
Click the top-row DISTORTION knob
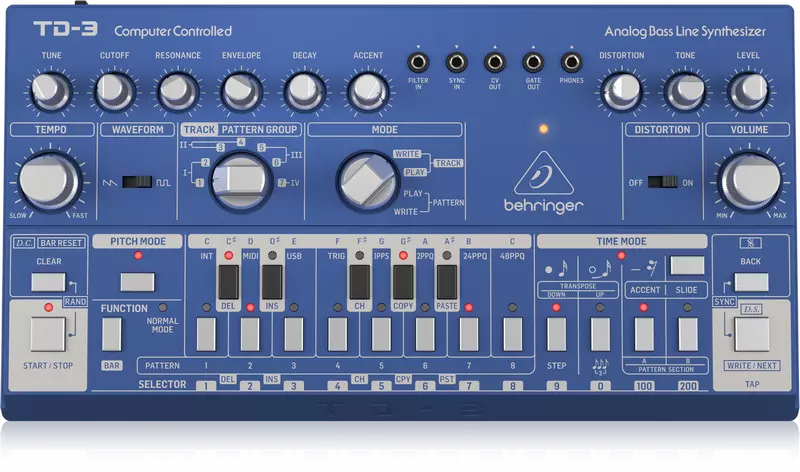621,92
